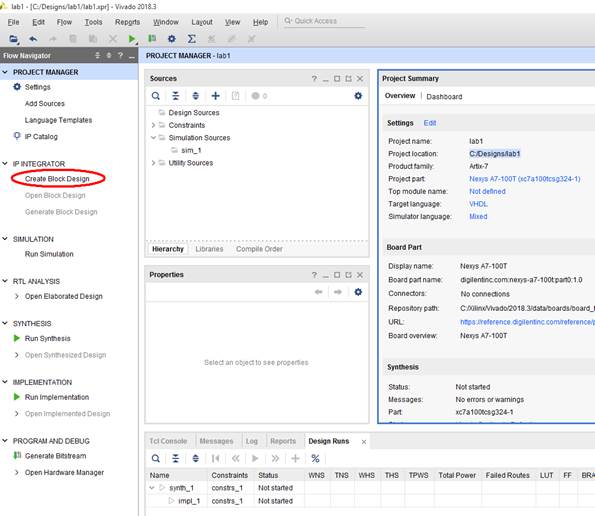Click the Properties back arrow
Screen dimensions: 595x516
point(318,292)
